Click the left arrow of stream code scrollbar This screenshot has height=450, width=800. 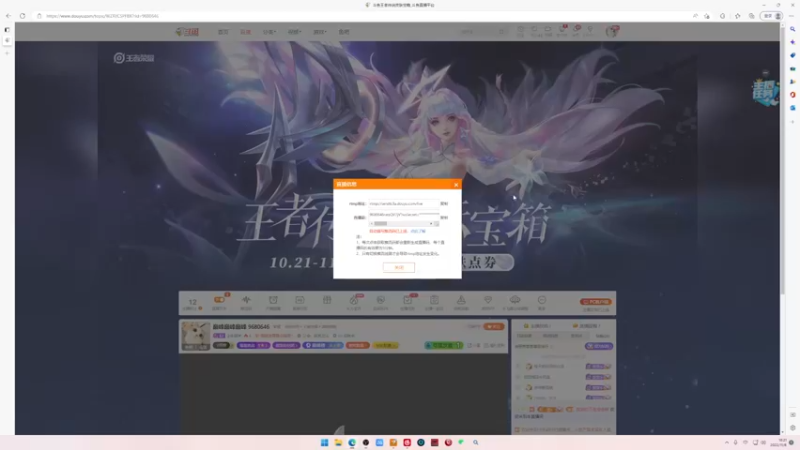pyautogui.click(x=371, y=223)
